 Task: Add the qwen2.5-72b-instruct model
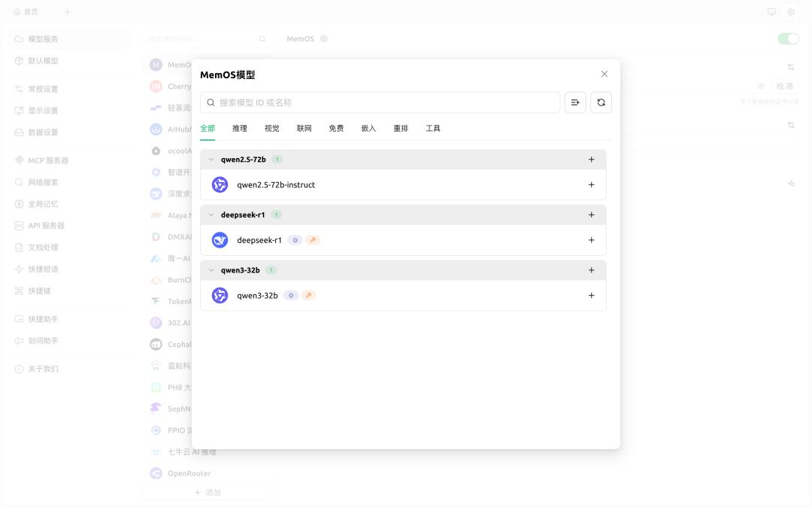tap(592, 185)
